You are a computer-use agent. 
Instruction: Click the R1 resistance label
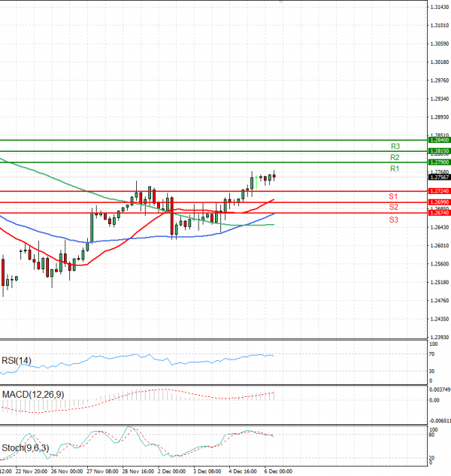coord(394,170)
